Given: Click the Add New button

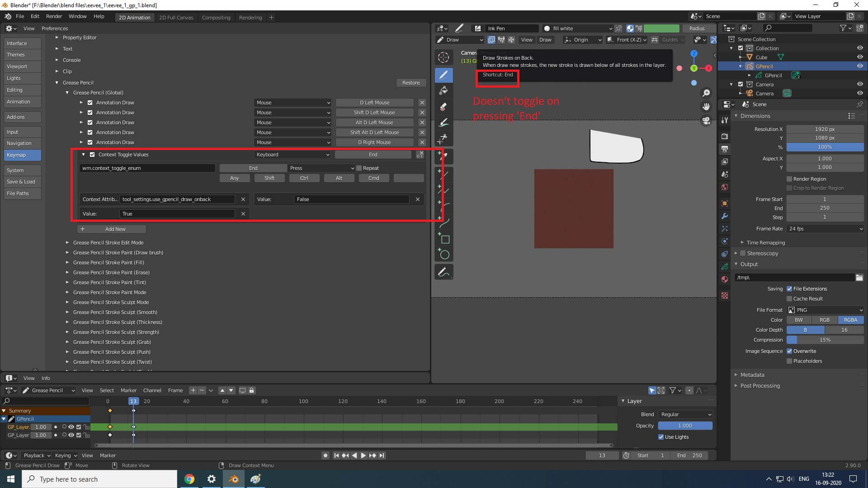Looking at the screenshot, I should pyautogui.click(x=111, y=229).
